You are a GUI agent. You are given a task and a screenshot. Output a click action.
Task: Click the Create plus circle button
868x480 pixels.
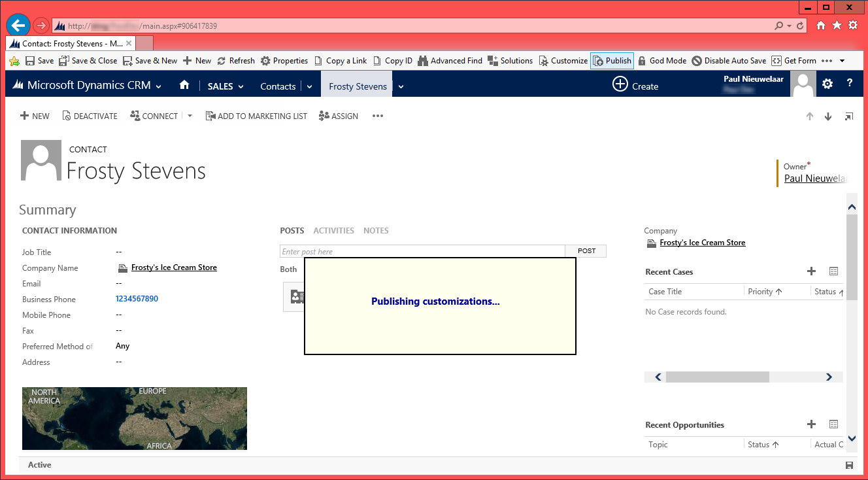tap(620, 84)
